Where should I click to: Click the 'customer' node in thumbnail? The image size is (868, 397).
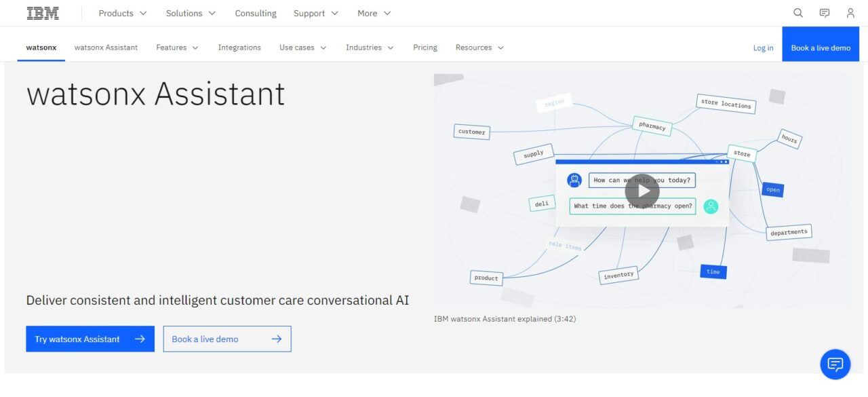tap(472, 132)
